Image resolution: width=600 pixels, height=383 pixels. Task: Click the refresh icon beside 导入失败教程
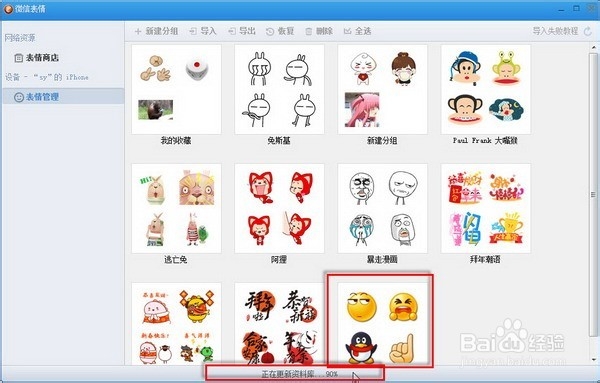pos(588,31)
